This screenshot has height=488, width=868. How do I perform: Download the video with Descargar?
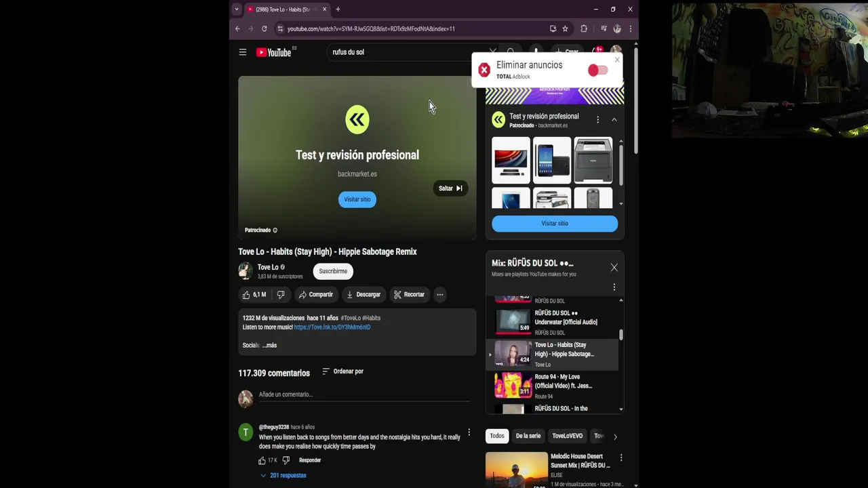coord(363,295)
